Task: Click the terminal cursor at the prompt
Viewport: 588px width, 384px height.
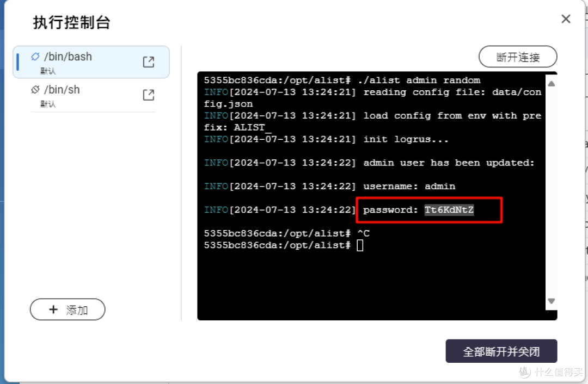Action: click(x=360, y=245)
